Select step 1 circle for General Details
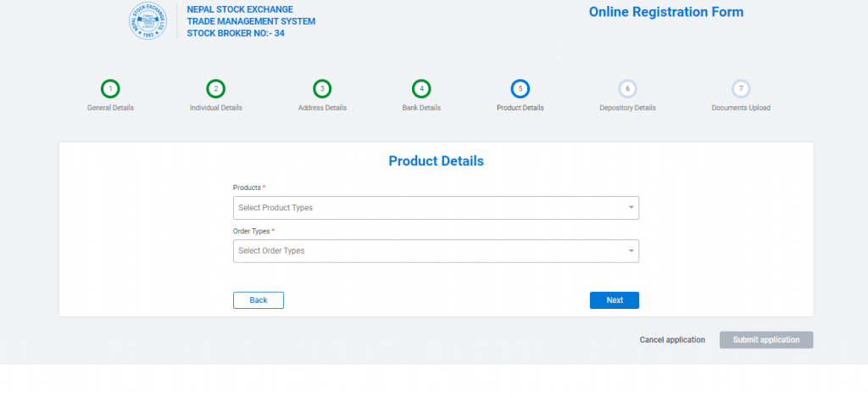This screenshot has height=398, width=868. 110,88
